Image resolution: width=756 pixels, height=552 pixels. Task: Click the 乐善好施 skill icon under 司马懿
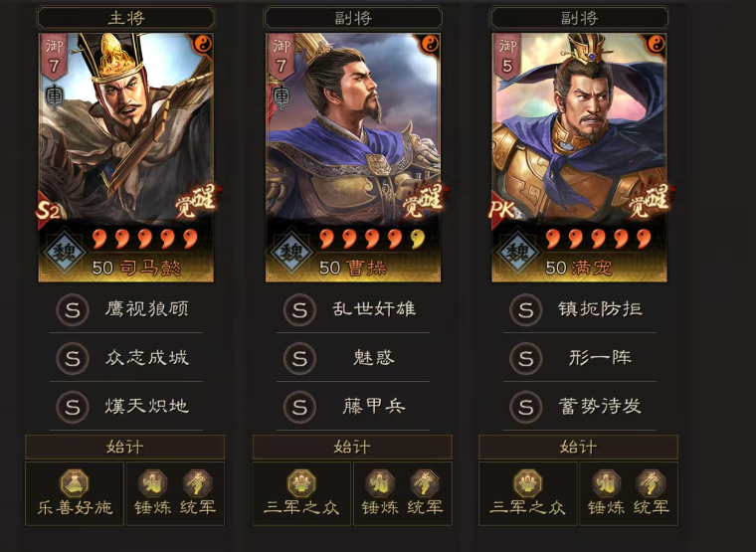click(x=75, y=483)
